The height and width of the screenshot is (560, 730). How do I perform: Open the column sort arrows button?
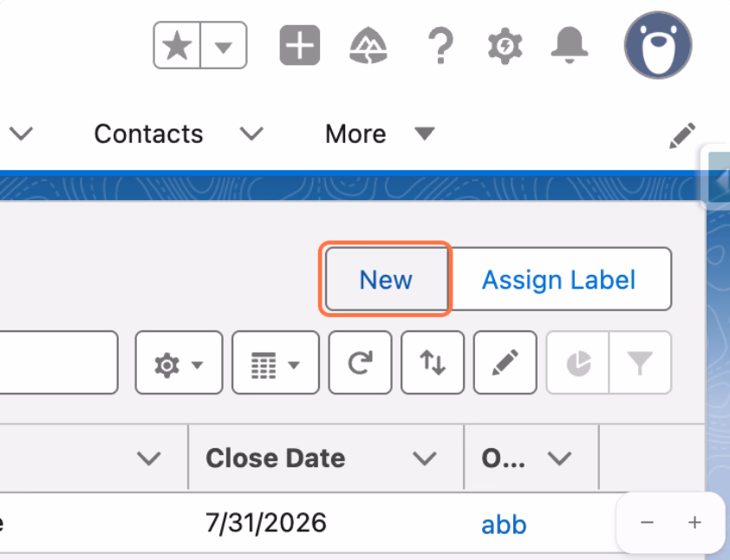[x=433, y=362]
